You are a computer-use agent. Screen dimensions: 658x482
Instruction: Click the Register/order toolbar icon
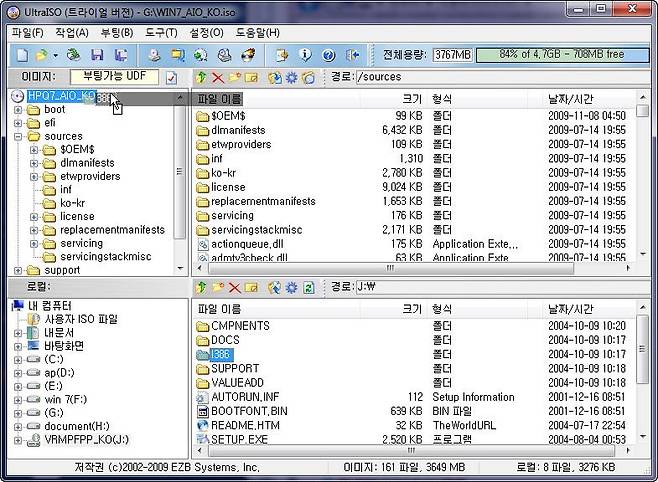coord(282,55)
